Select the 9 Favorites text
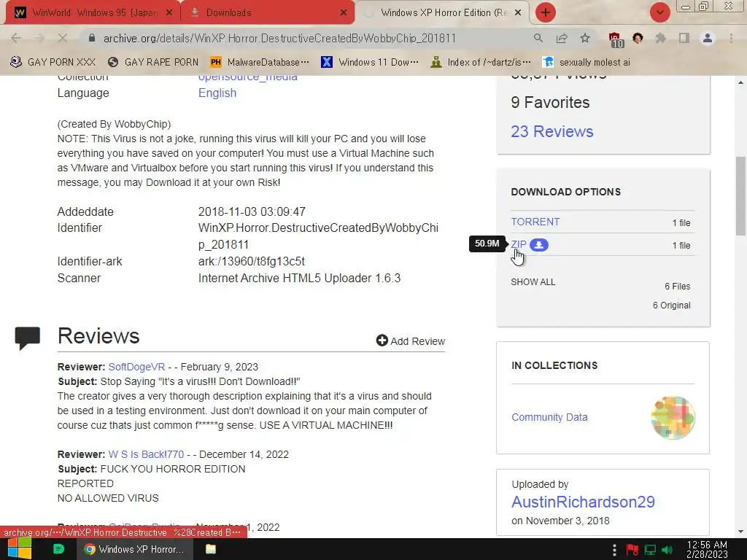The height and width of the screenshot is (560, 747). [x=550, y=102]
